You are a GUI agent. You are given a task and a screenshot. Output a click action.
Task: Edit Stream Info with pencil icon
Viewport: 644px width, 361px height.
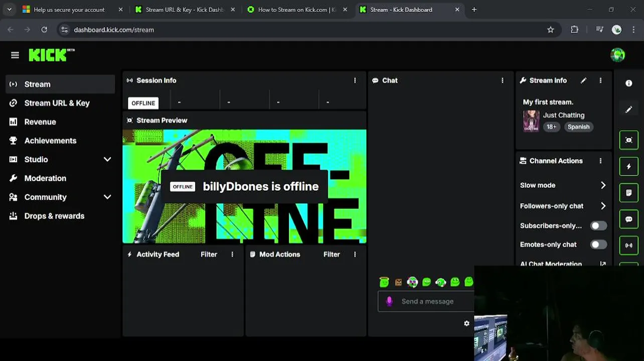pos(583,80)
